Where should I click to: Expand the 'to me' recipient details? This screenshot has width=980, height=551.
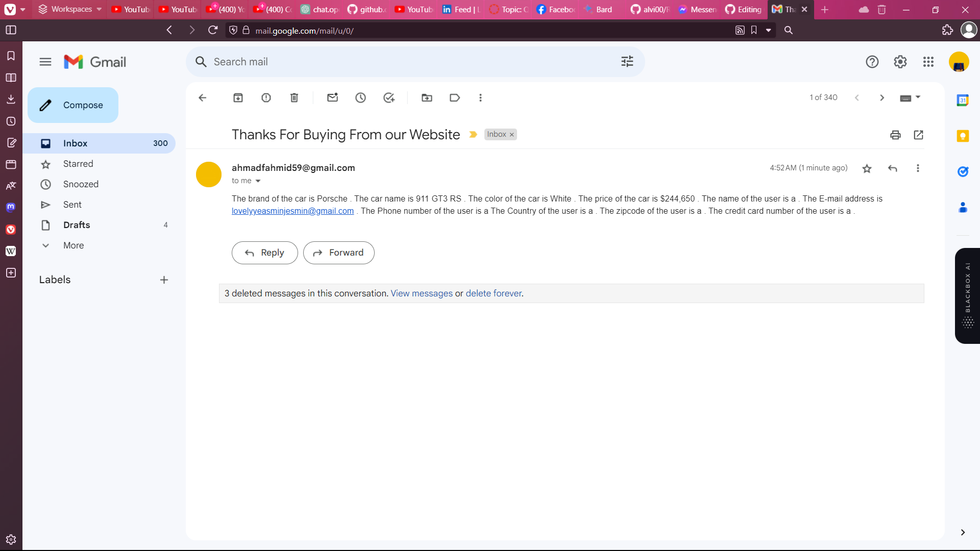point(258,181)
